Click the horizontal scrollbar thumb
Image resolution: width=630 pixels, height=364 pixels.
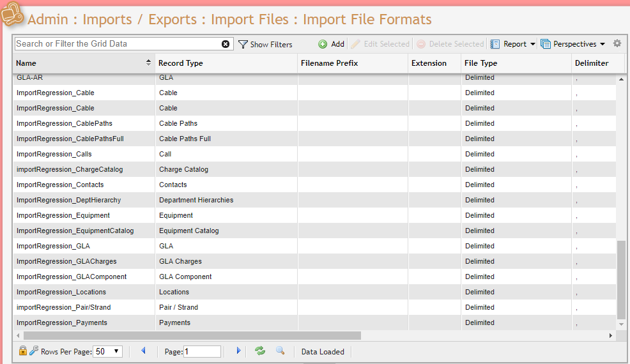point(192,335)
